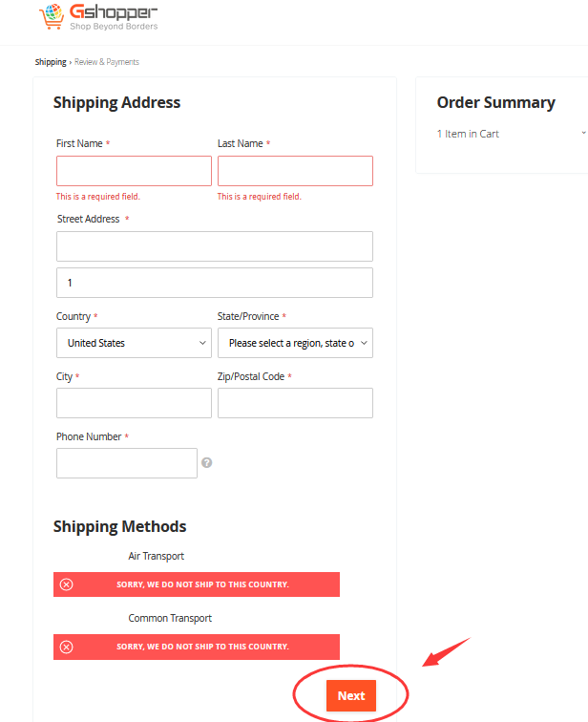Click the first Street Address line field
Screen dimensions: 588x722
tap(215, 246)
